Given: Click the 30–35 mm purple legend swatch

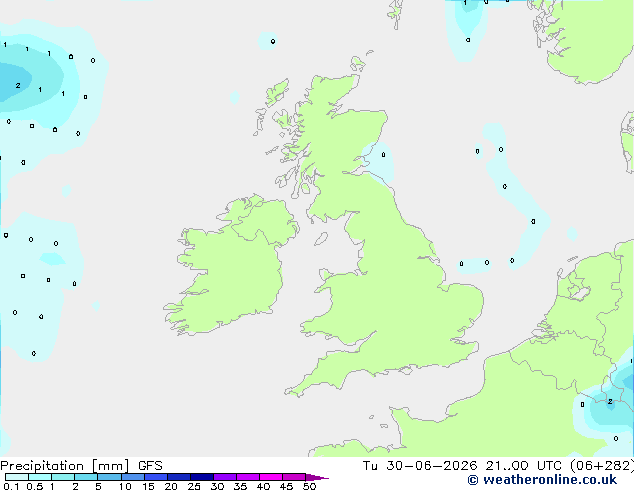Looking at the screenshot, I should pos(225,477).
